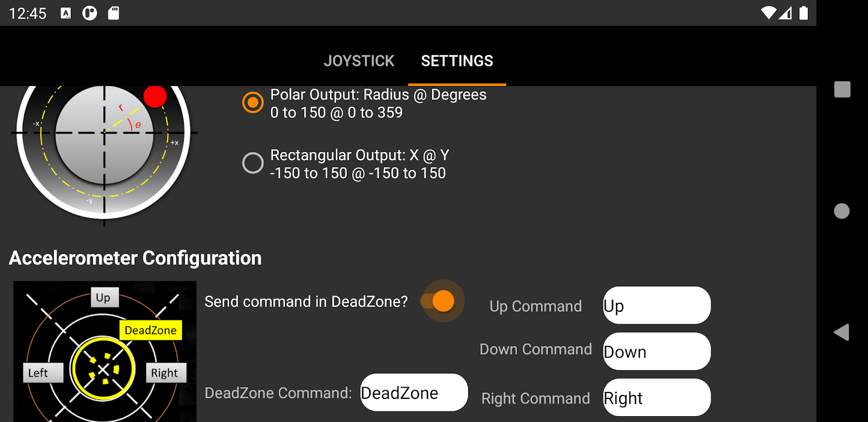Tap the red dot on joystick diagram

155,97
